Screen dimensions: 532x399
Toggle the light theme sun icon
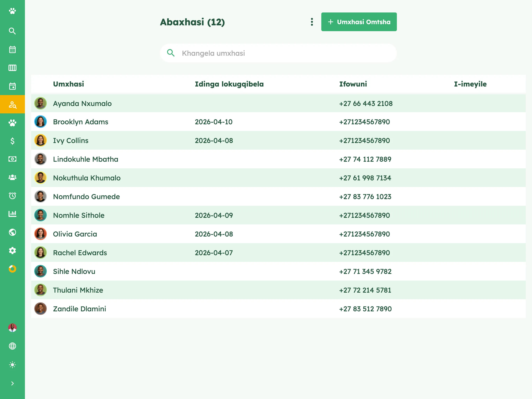12,365
